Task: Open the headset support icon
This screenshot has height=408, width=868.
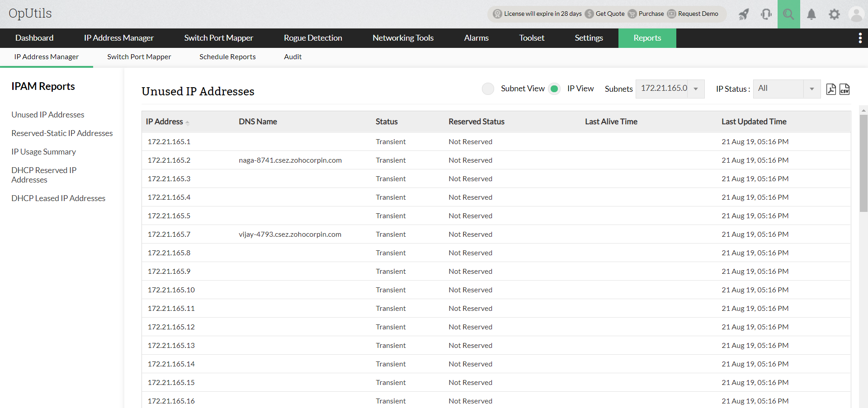Action: coord(766,14)
